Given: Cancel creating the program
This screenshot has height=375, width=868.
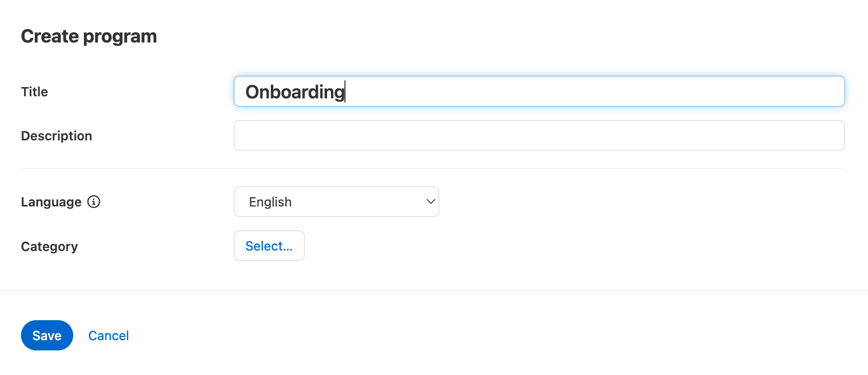Looking at the screenshot, I should (x=108, y=336).
